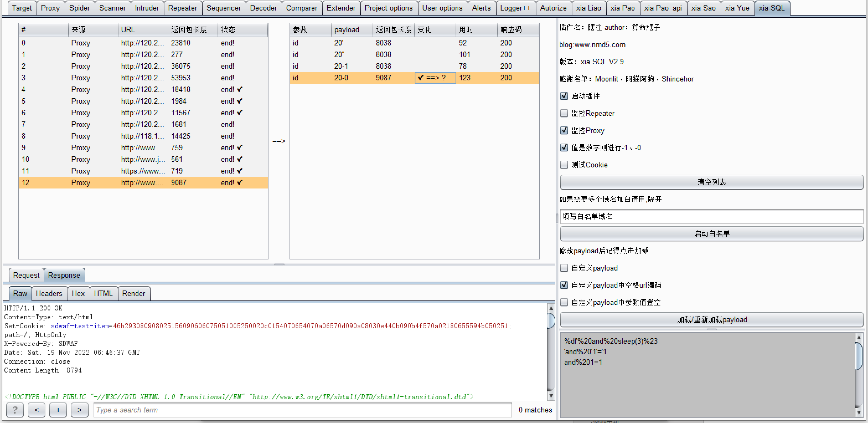Enable the 监控Repeater checkbox

click(564, 113)
